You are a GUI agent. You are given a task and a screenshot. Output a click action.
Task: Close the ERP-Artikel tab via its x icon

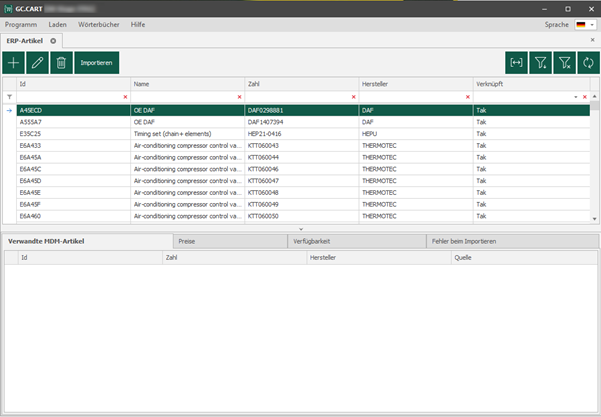pos(53,41)
